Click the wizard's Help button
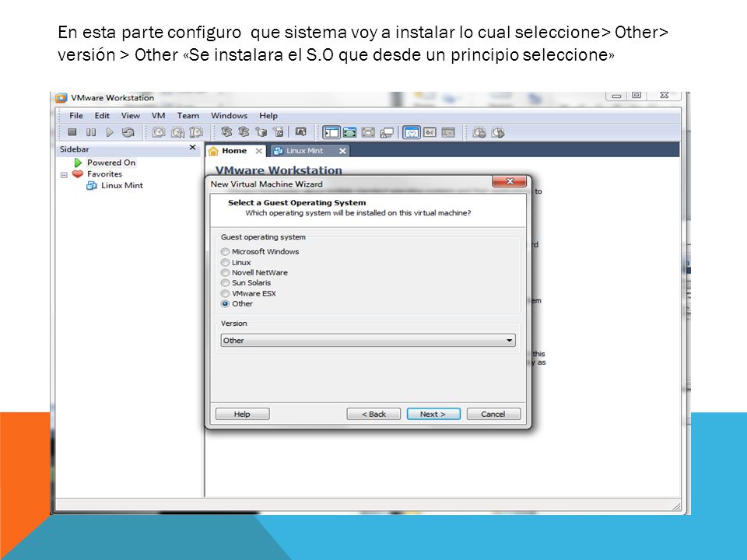 coord(242,415)
